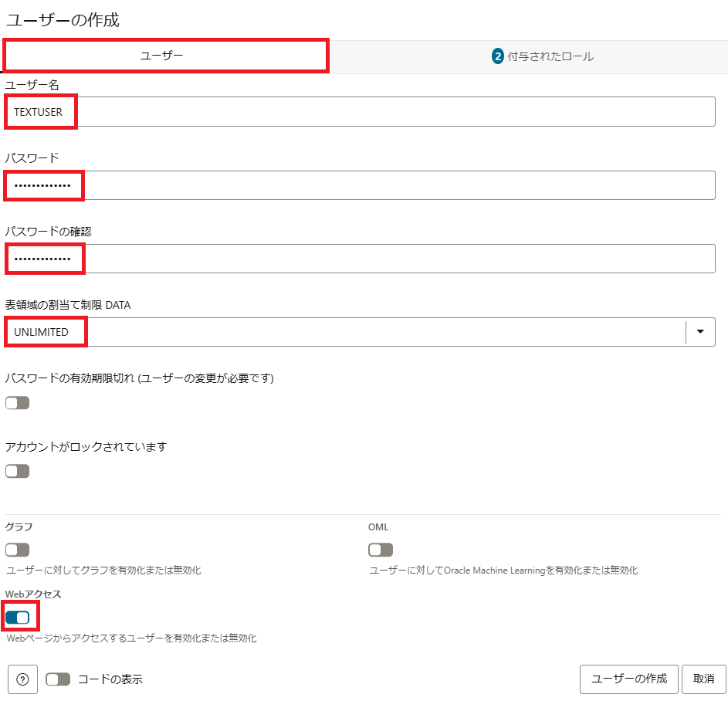Image resolution: width=728 pixels, height=701 pixels.
Task: Toggle the コードの表示 switch
Action: coord(58,679)
